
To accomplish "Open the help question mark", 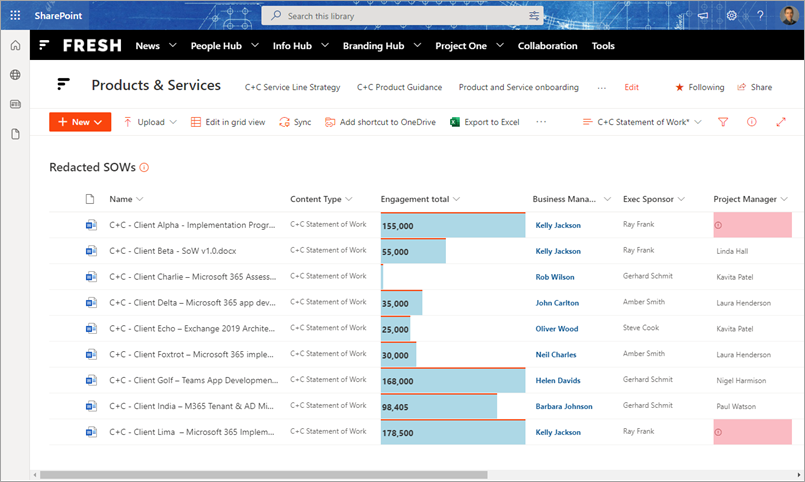I will pos(760,15).
